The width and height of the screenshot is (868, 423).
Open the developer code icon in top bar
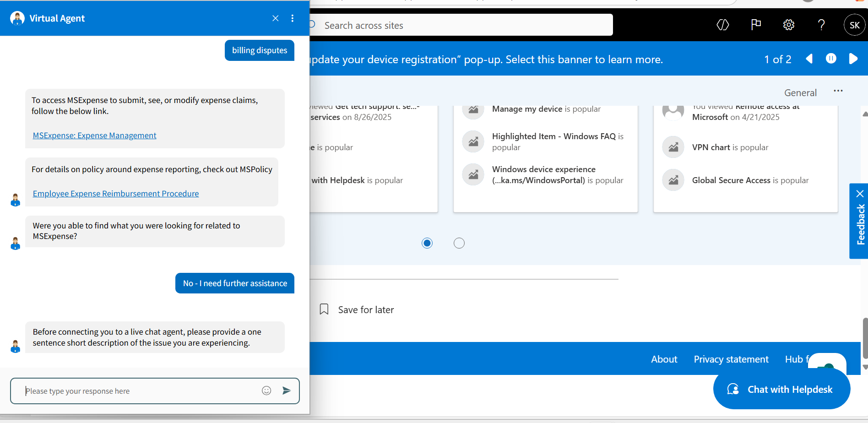[723, 25]
